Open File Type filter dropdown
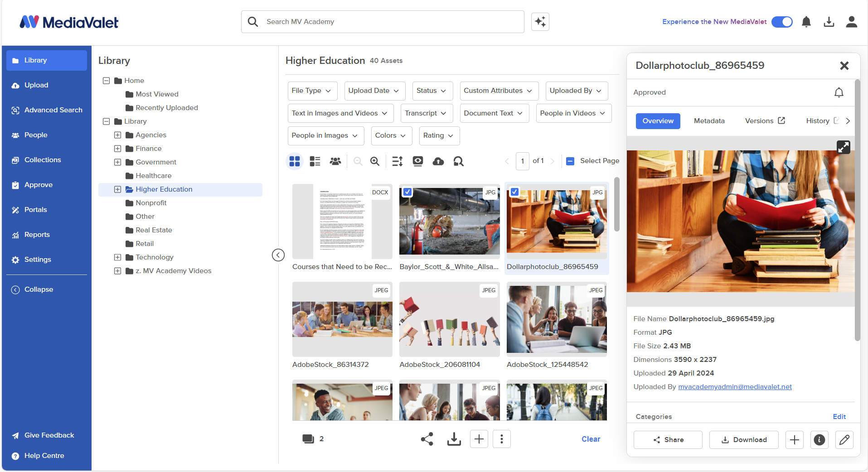This screenshot has width=868, height=472. [x=312, y=91]
